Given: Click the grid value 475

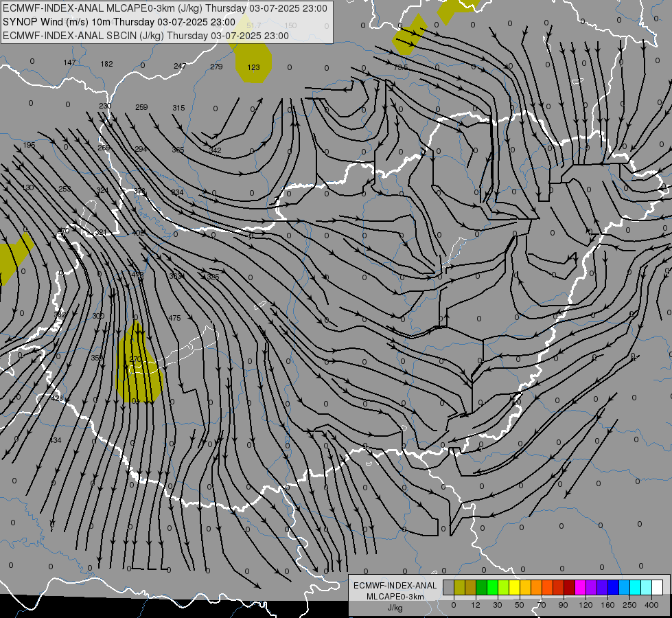Looking at the screenshot, I should coord(174,318).
